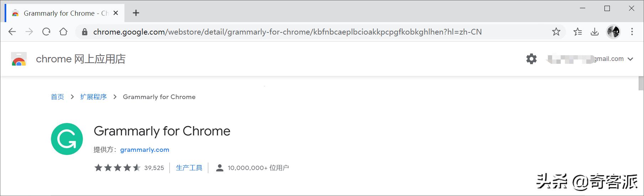This screenshot has height=196, width=644.
Task: Open the browser downloads icon
Action: 595,32
